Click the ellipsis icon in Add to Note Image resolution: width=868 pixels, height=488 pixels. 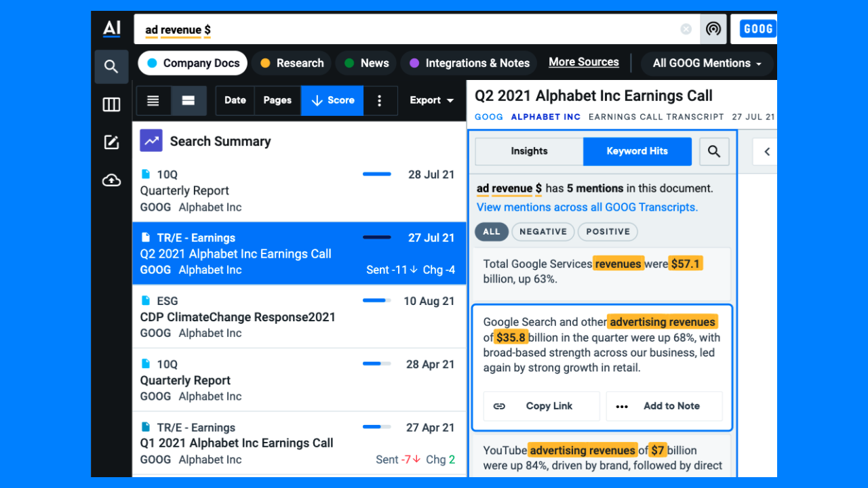click(x=622, y=406)
